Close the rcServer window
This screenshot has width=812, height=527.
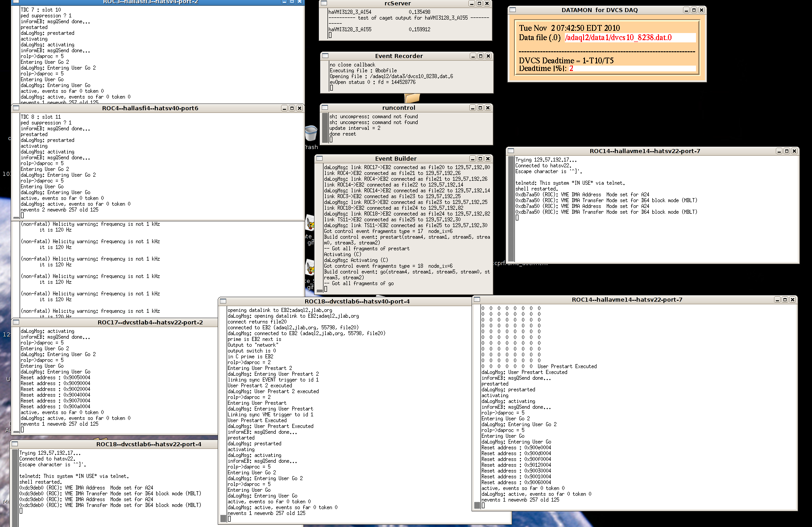coord(487,4)
